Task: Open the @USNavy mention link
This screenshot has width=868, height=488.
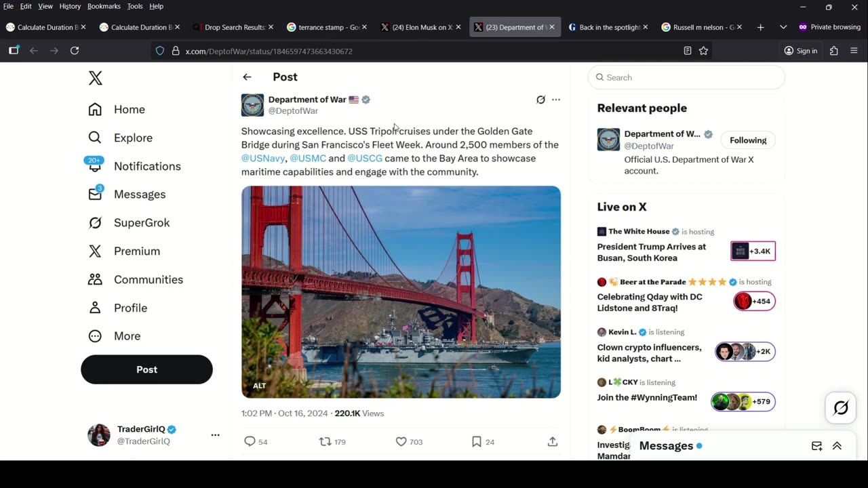Action: [263, 159]
